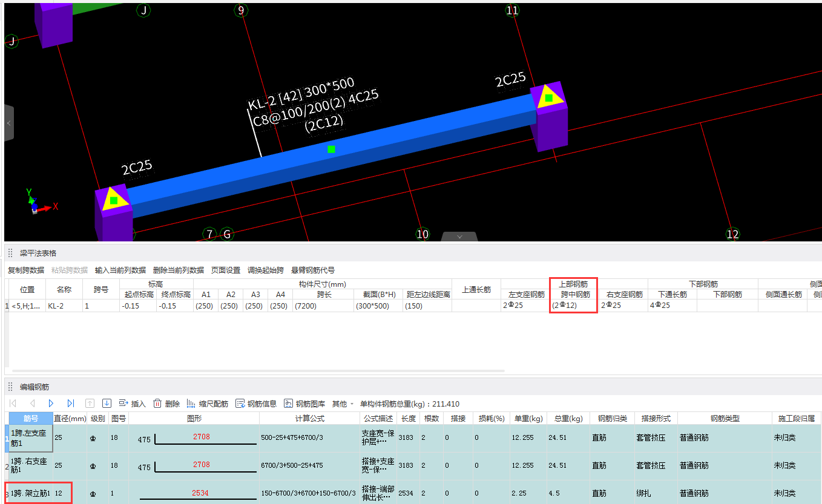Click 总重(kg) column header
The height and width of the screenshot is (504, 822).
click(x=567, y=418)
